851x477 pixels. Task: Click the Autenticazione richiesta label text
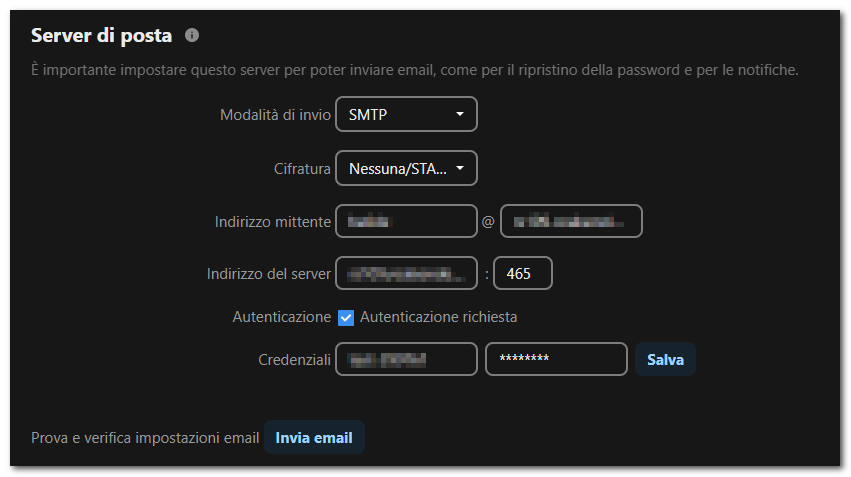pyautogui.click(x=439, y=317)
